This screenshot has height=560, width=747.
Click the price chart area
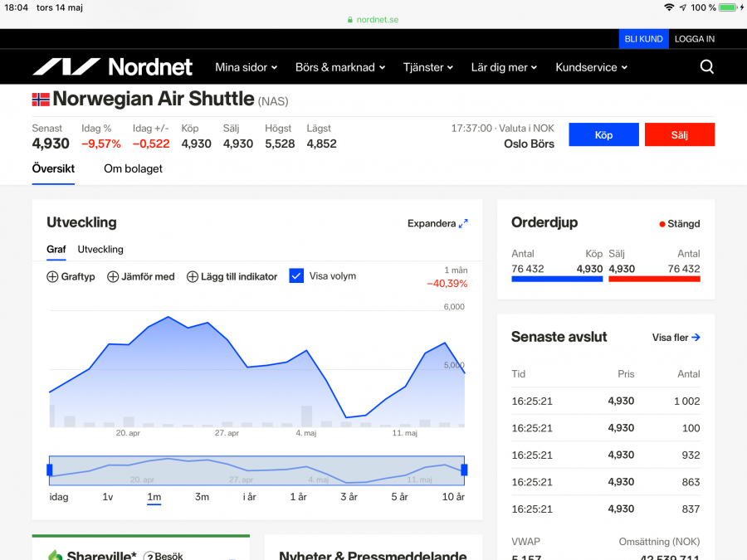point(256,369)
